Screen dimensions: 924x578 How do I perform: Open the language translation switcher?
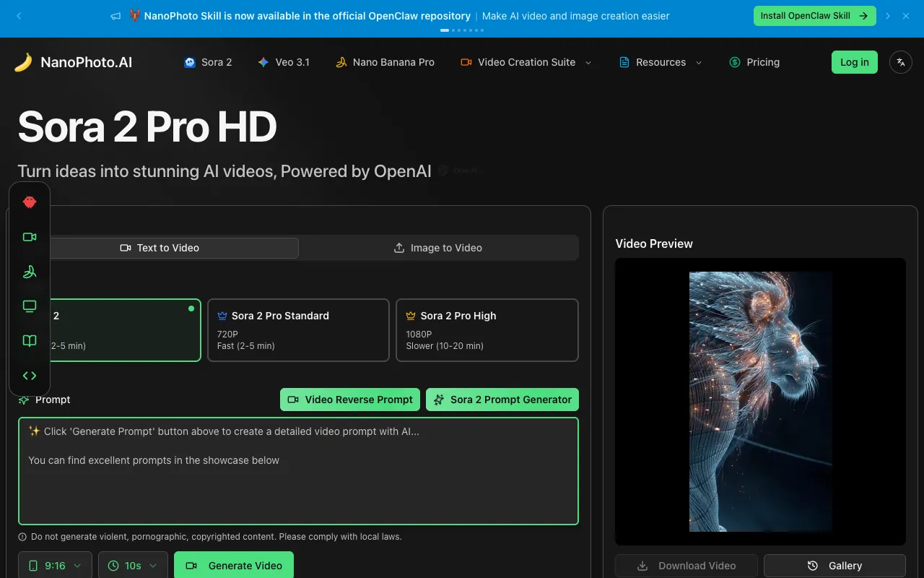(900, 62)
